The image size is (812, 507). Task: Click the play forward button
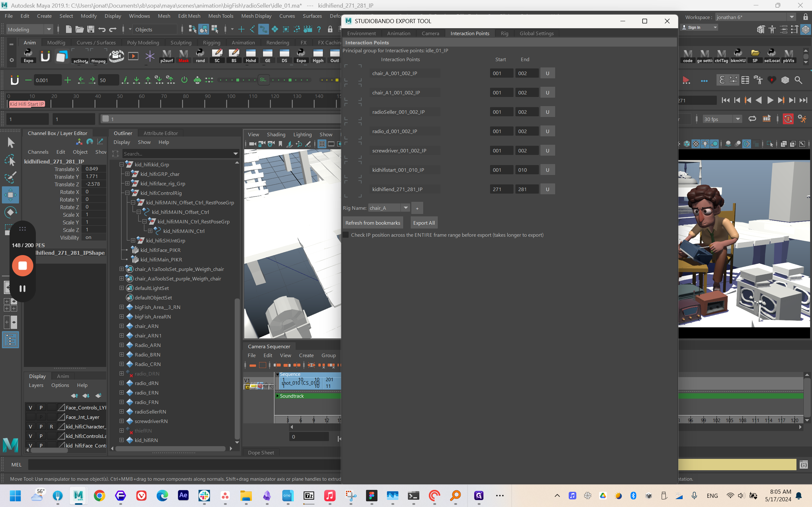(x=770, y=100)
